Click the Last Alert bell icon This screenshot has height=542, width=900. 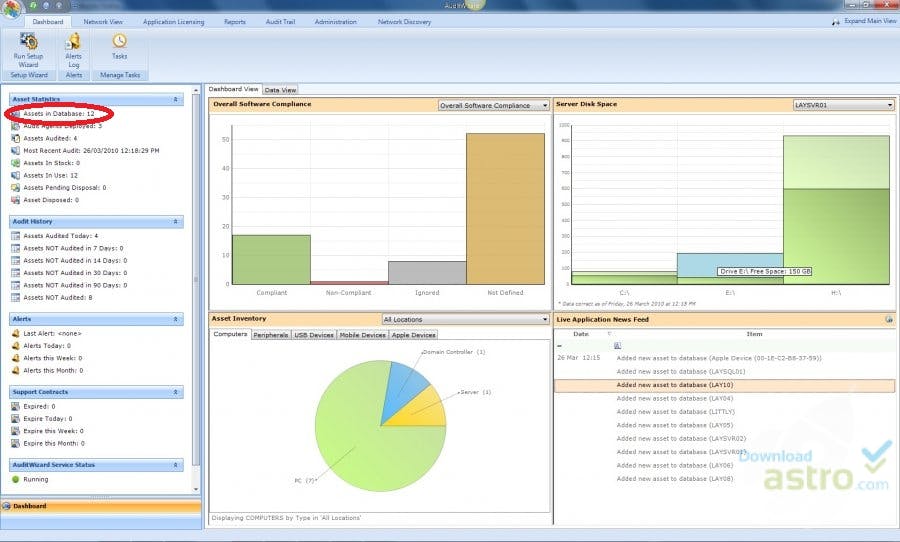[15, 333]
